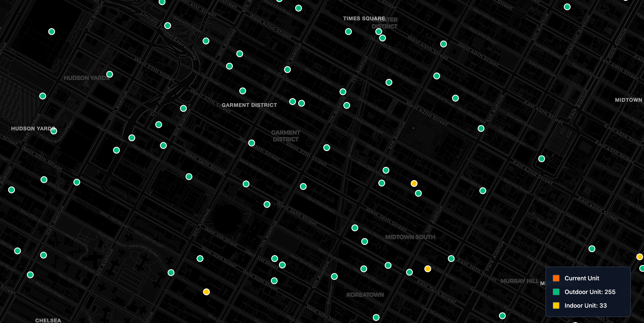Image resolution: width=644 pixels, height=323 pixels.
Task: Select the 'Indoor Unit: 33' legend label
Action: click(x=585, y=306)
